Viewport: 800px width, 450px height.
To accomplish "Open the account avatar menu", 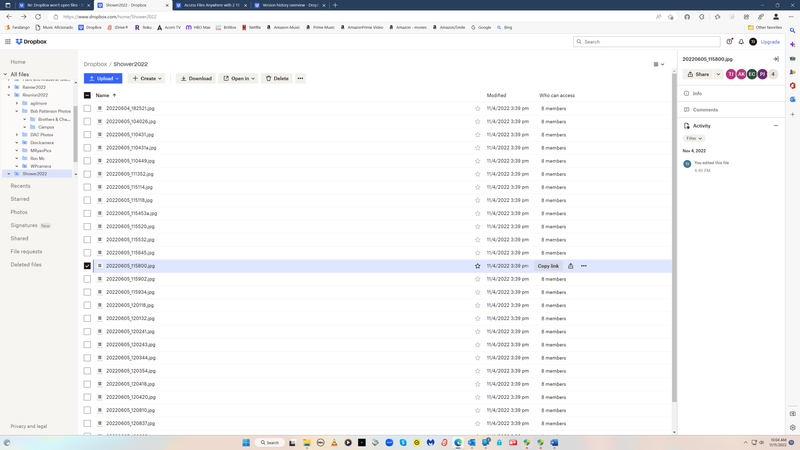I will [753, 42].
